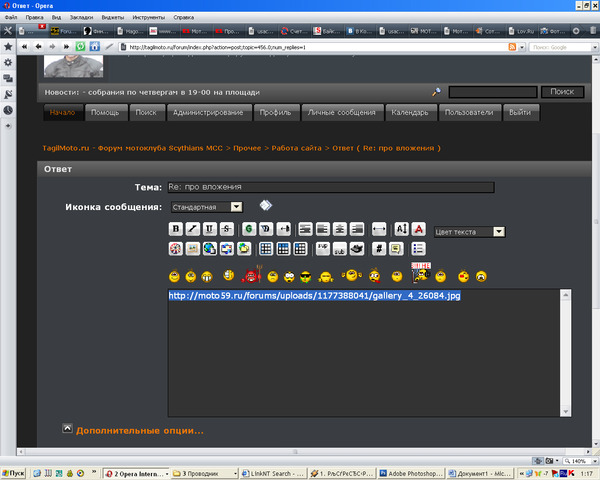Apply italic formatting in post editor
The width and height of the screenshot is (600, 480).
192,229
